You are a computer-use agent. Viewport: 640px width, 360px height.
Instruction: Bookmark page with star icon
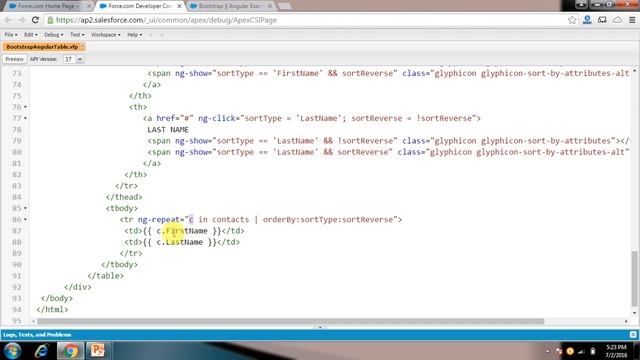pos(572,20)
